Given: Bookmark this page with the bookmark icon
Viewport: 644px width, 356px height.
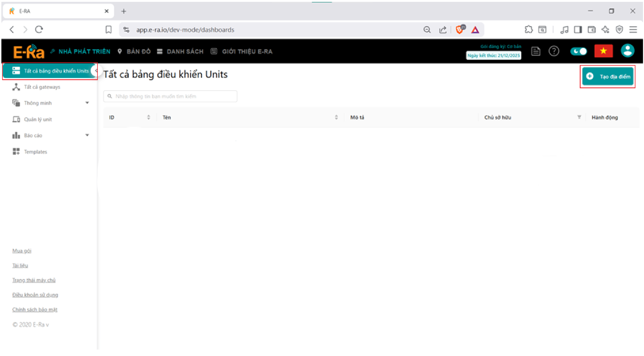Looking at the screenshot, I should point(109,29).
